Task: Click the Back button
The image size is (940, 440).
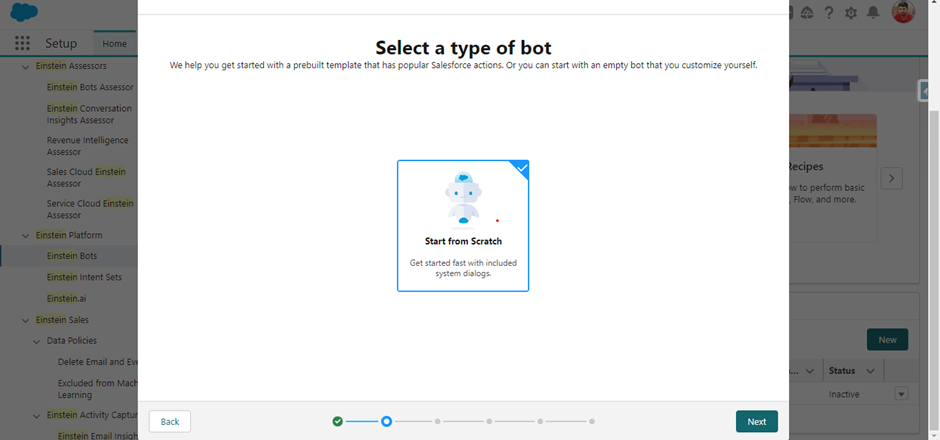Action: pos(170,421)
